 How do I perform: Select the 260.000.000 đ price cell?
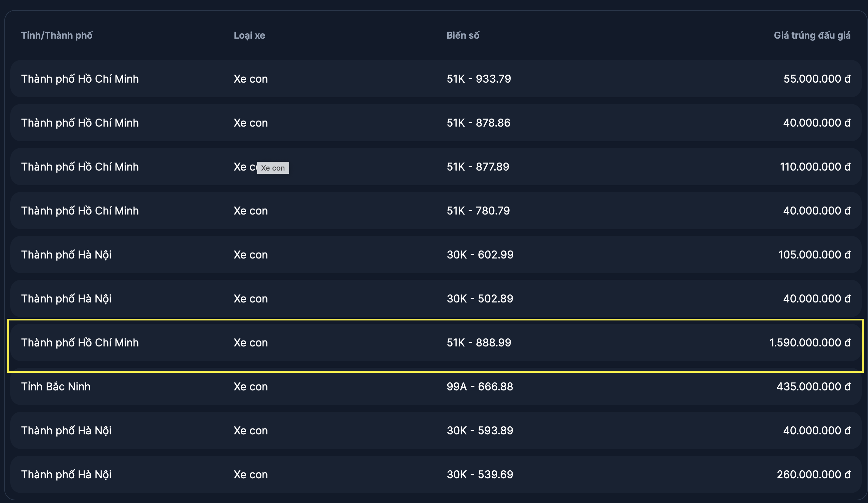[814, 474]
